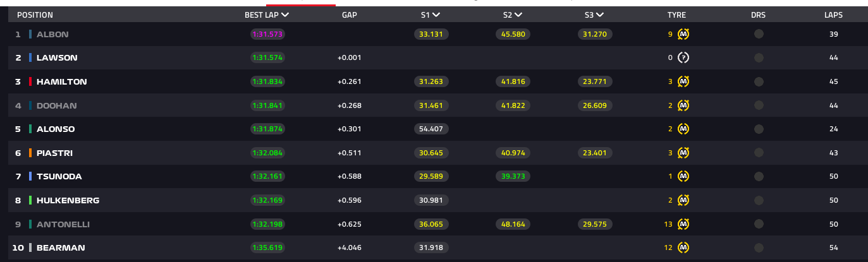Image resolution: width=868 pixels, height=262 pixels.
Task: Click Doohan's medium tyre icon
Action: point(683,105)
